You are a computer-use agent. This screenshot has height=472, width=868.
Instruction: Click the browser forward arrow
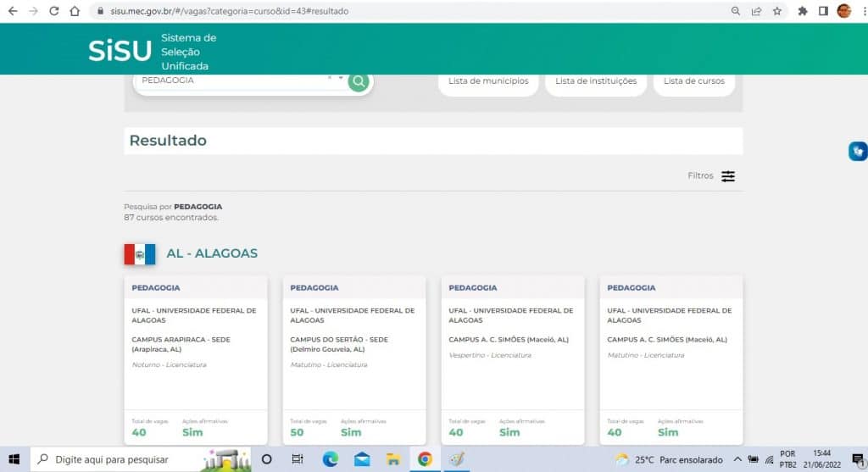[33, 11]
